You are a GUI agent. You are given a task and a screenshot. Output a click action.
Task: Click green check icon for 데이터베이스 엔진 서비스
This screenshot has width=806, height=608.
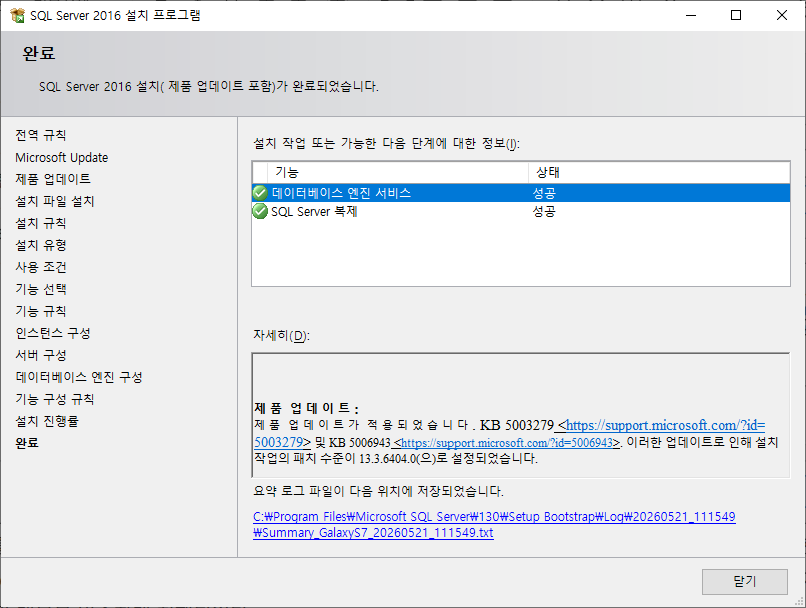(260, 193)
